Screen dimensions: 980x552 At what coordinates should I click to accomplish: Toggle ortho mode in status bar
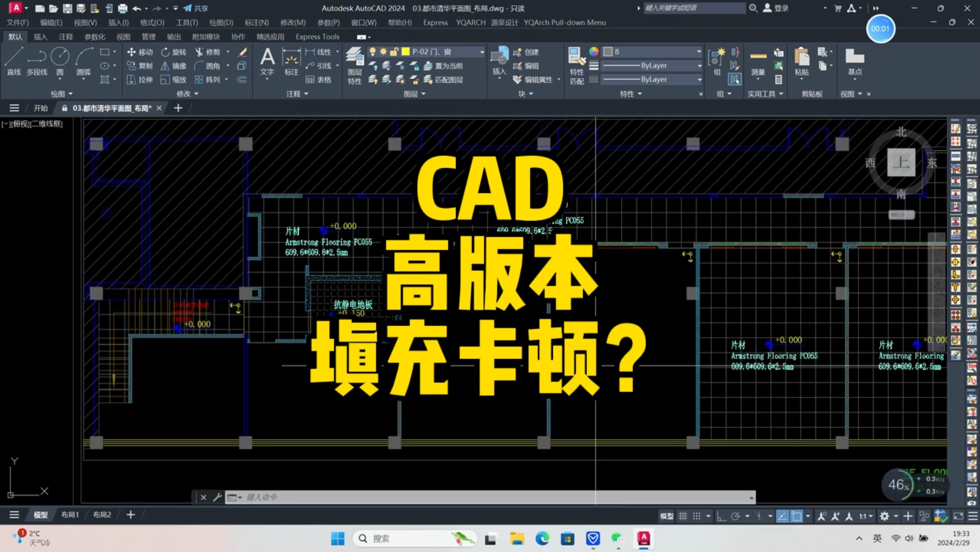tap(721, 516)
